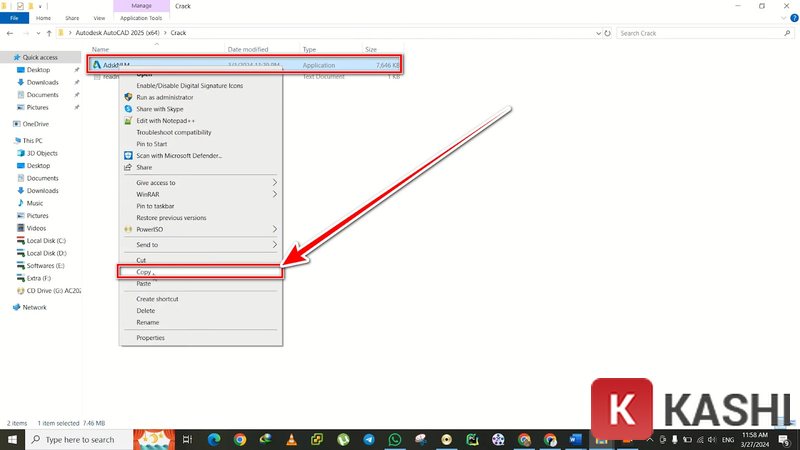This screenshot has height=450, width=800.
Task: Open Extra (F:) drive
Action: tap(39, 278)
